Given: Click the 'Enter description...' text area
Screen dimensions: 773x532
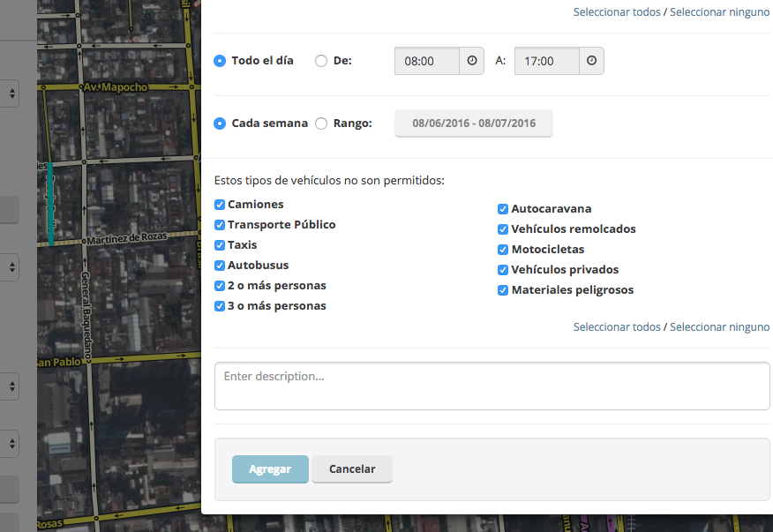Looking at the screenshot, I should pos(492,386).
